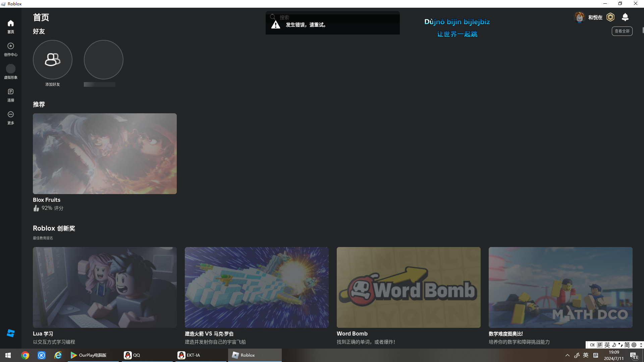Image resolution: width=644 pixels, height=362 pixels.
Task: Open the 首页 home sidebar icon
Action: pos(11,23)
